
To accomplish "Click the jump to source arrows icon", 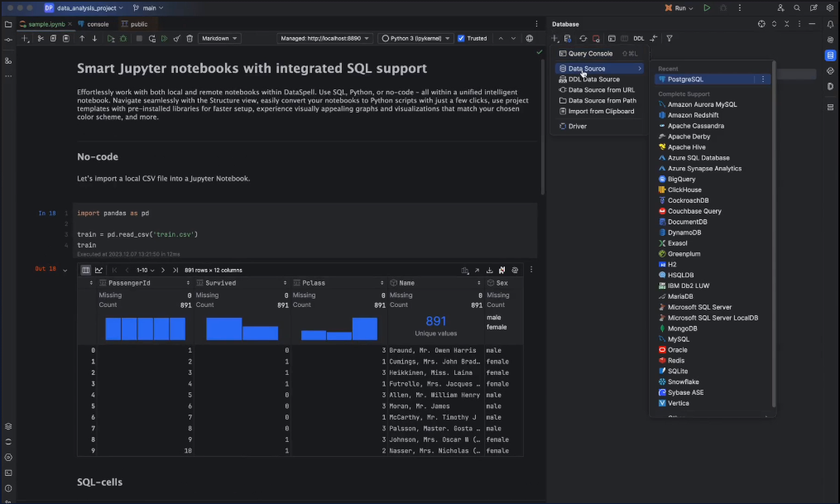I will (654, 39).
